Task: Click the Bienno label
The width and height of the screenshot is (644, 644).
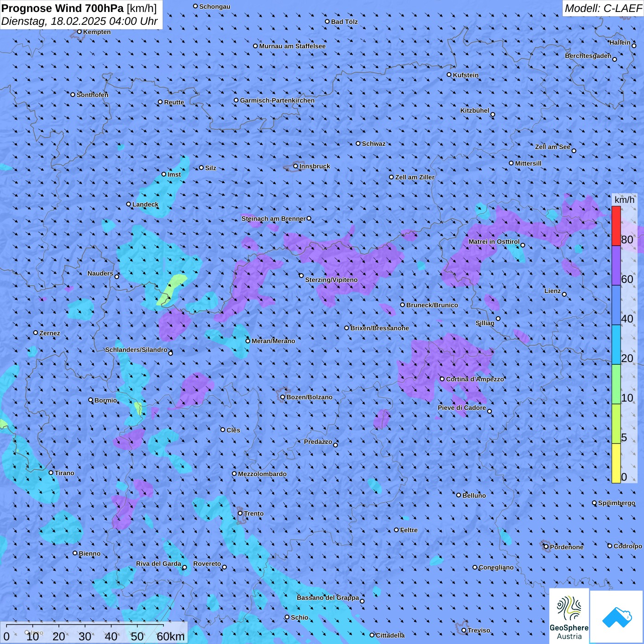Action: click(89, 553)
